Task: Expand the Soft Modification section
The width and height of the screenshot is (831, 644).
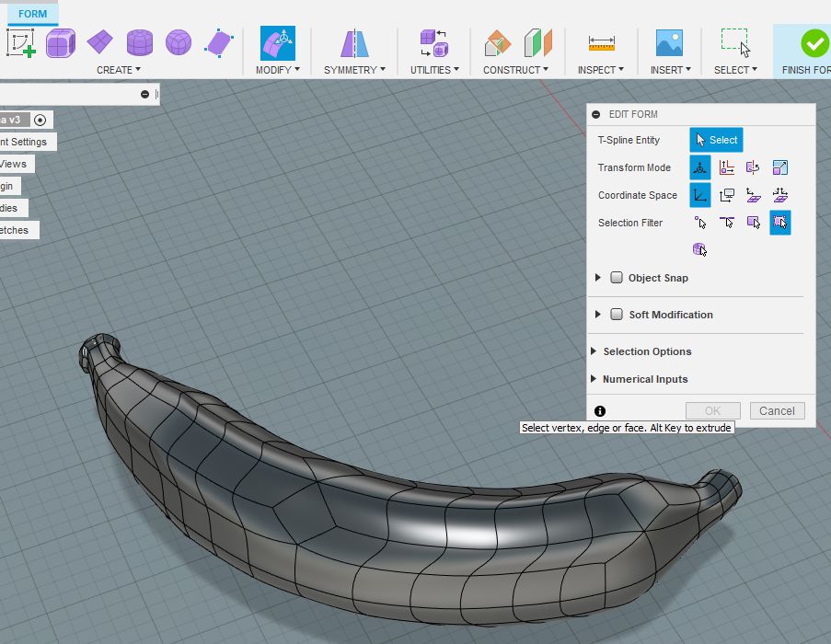Action: pyautogui.click(x=598, y=314)
